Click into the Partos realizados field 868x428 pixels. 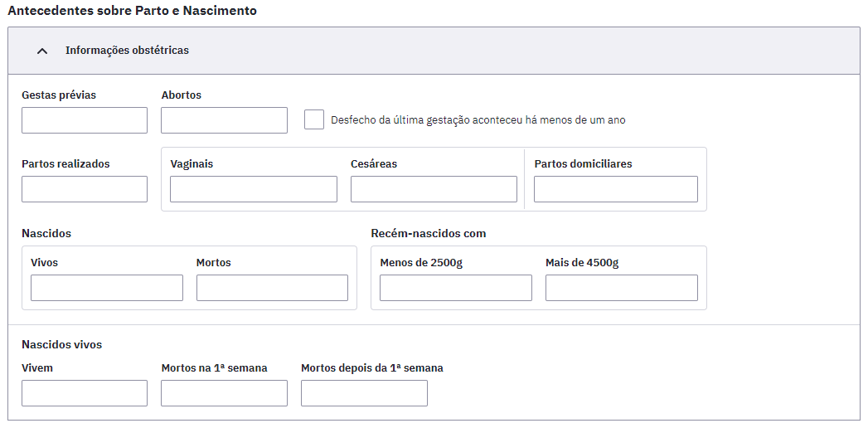tap(85, 189)
